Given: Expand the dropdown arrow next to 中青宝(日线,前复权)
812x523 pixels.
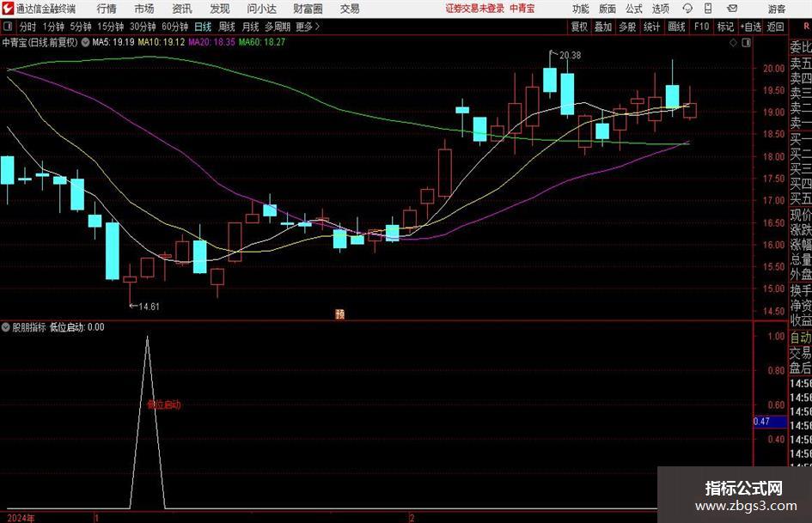Looking at the screenshot, I should [x=85, y=42].
